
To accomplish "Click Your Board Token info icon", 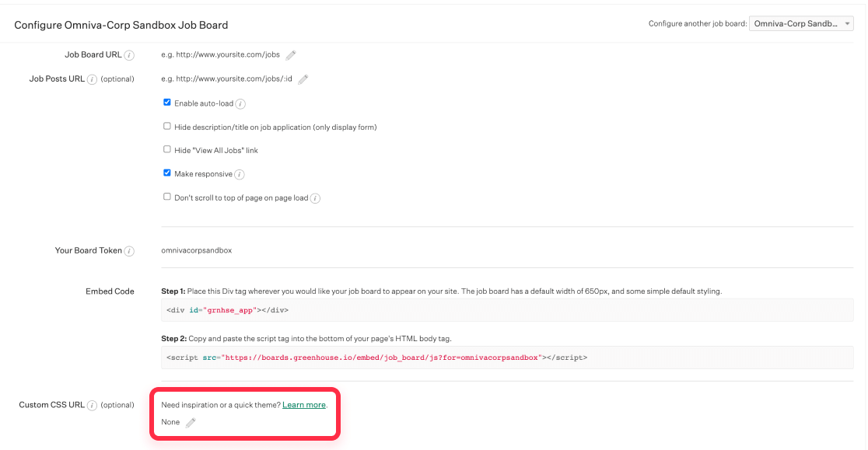I will (129, 251).
